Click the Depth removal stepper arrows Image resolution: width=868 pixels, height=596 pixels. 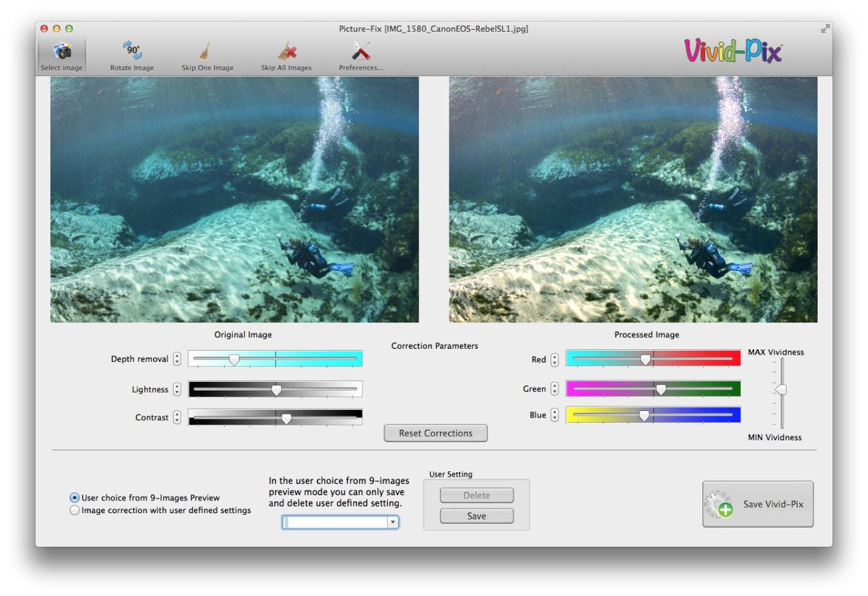(177, 359)
